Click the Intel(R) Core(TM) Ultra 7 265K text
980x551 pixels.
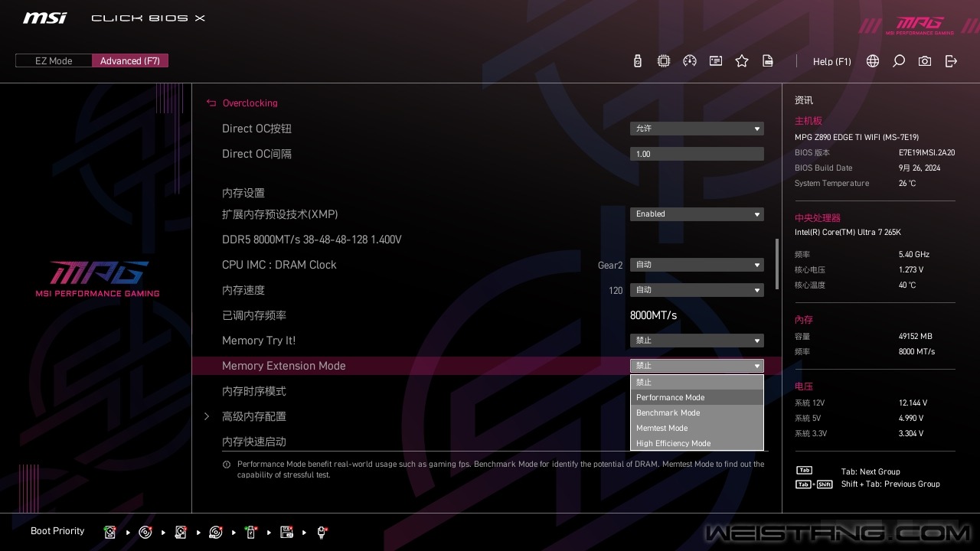coord(848,232)
